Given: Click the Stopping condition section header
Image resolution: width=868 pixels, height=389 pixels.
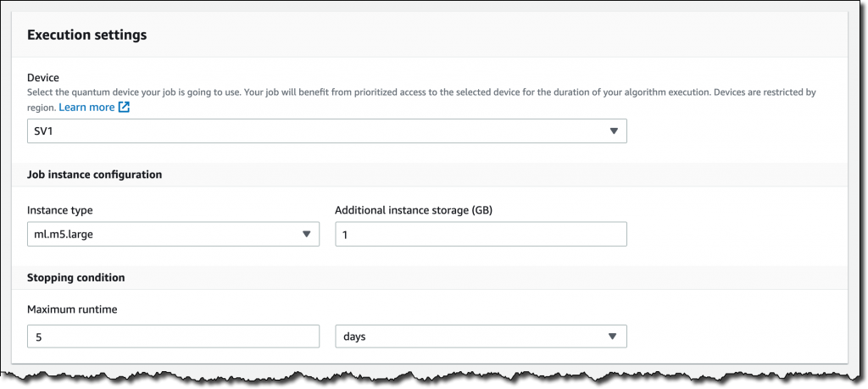Looking at the screenshot, I should [76, 277].
